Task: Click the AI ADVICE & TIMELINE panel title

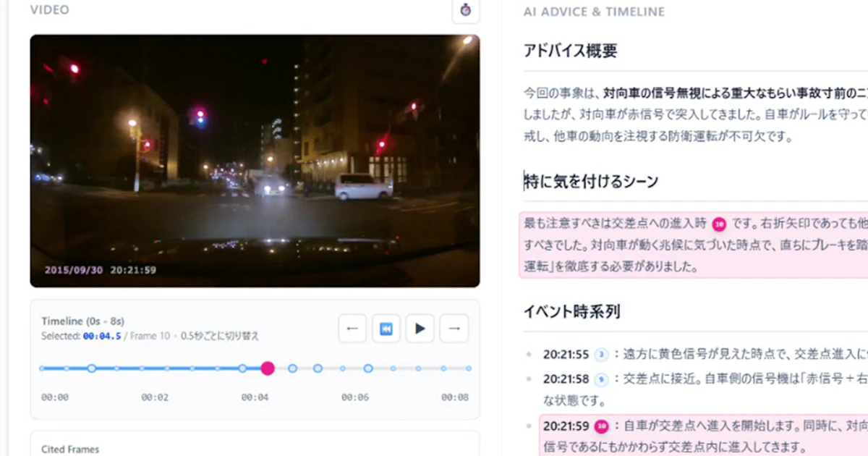Action: coord(594,12)
